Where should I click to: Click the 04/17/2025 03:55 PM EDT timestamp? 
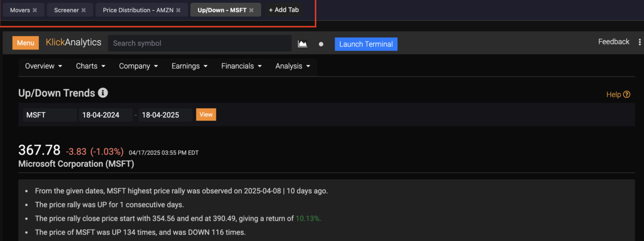[163, 153]
